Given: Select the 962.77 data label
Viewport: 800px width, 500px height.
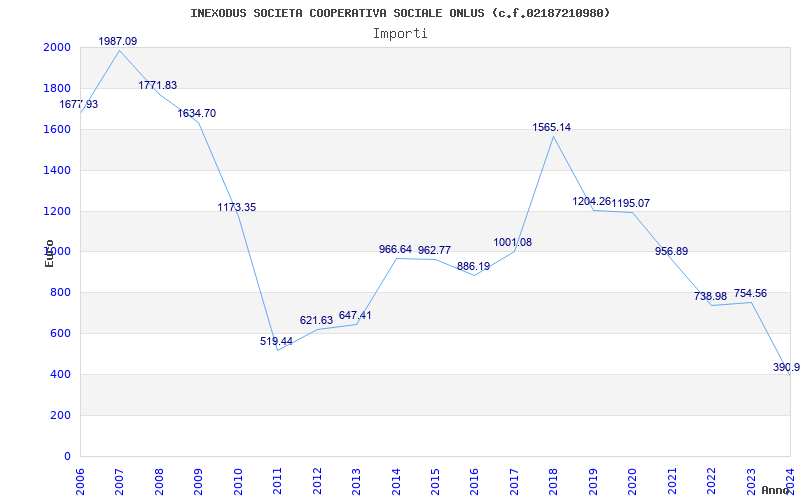Looking at the screenshot, I should click(x=434, y=251).
